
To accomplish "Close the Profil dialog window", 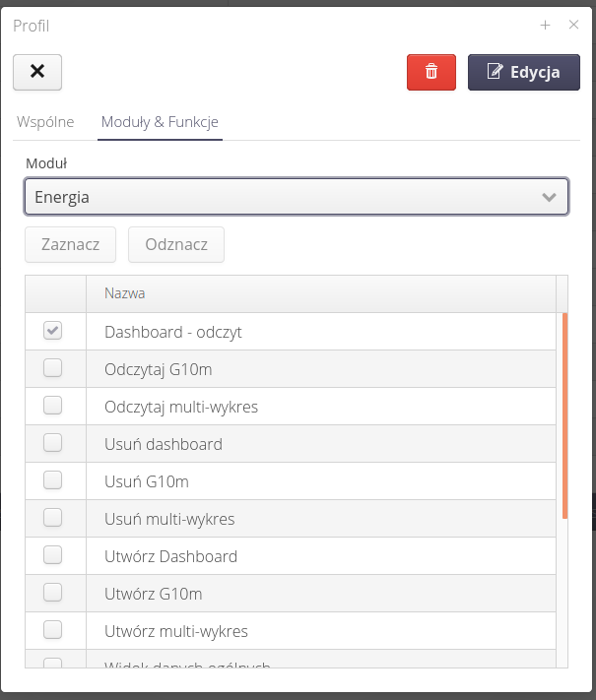I will pos(573,25).
